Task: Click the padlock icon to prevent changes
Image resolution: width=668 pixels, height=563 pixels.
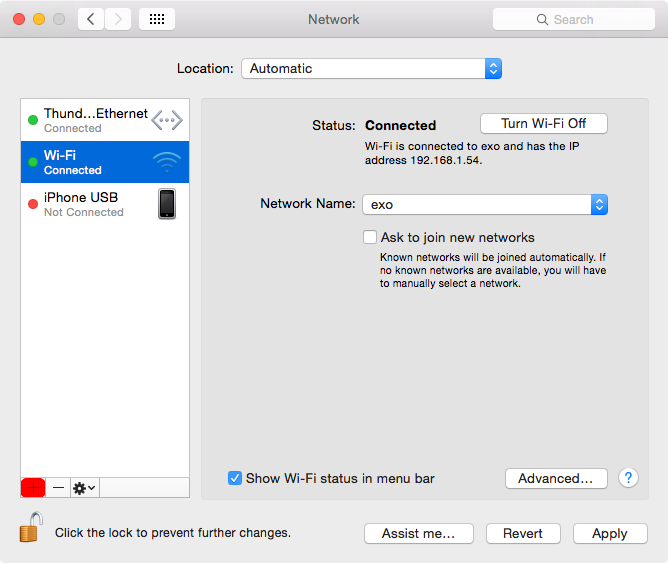Action: click(x=31, y=527)
